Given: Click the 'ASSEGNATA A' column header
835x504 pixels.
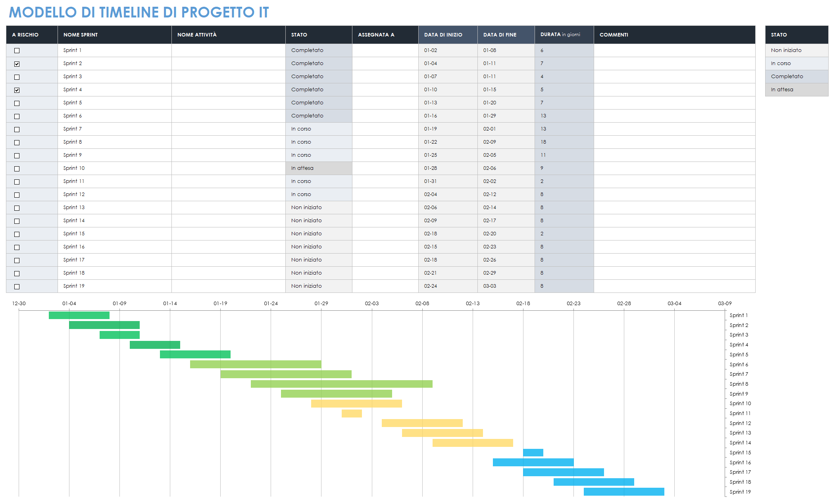Looking at the screenshot, I should tap(385, 35).
